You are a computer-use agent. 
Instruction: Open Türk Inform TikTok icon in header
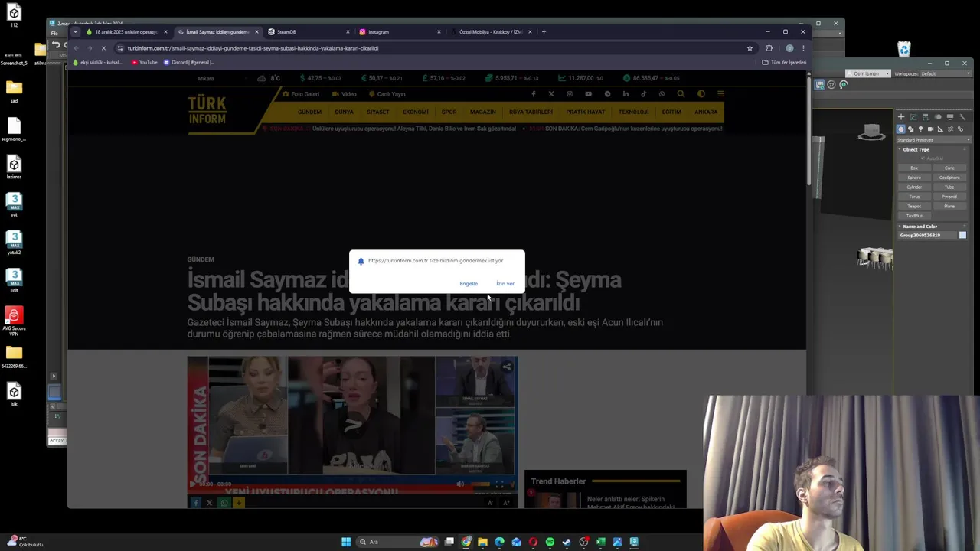point(644,94)
